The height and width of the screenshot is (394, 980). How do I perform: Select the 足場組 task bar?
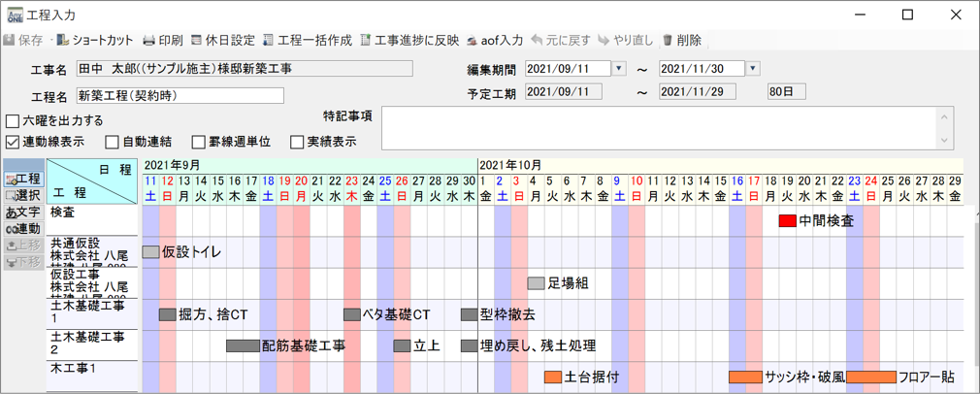click(537, 283)
